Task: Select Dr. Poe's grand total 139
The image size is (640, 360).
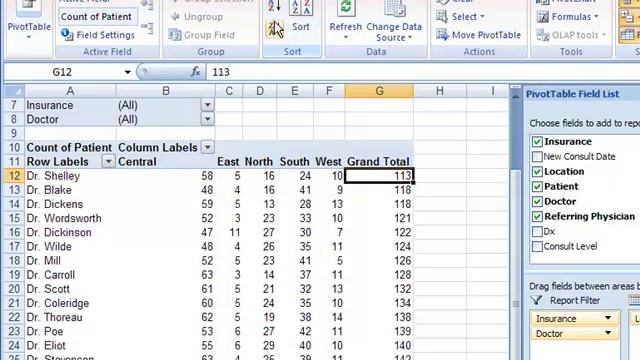Action: [379, 331]
